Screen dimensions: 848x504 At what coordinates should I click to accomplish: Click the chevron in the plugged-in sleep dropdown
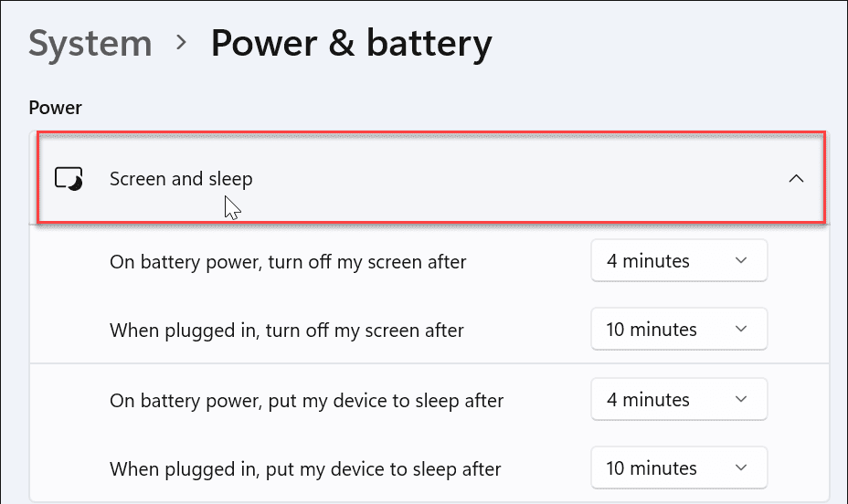[741, 468]
